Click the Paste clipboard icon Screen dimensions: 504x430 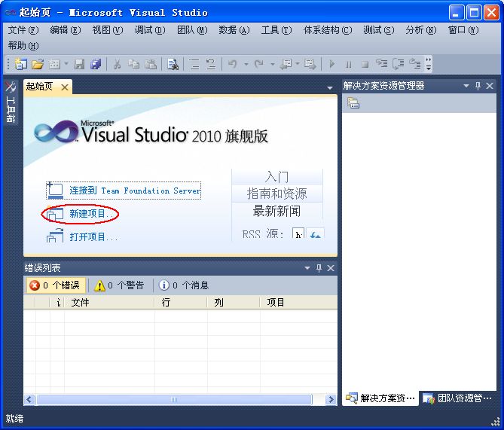click(151, 64)
